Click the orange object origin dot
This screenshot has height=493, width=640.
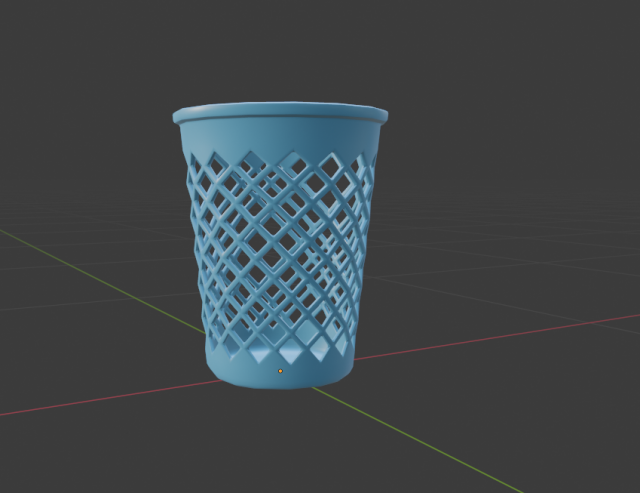pyautogui.click(x=280, y=371)
